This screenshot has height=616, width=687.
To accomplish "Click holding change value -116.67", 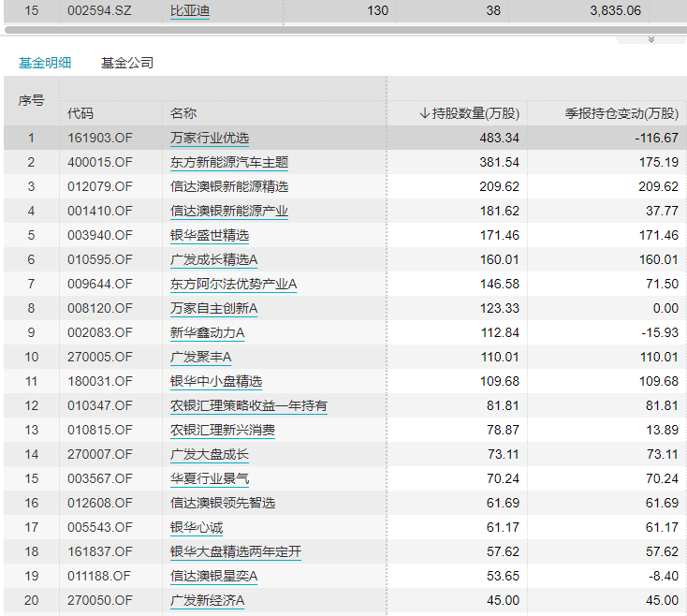I will pyautogui.click(x=656, y=138).
